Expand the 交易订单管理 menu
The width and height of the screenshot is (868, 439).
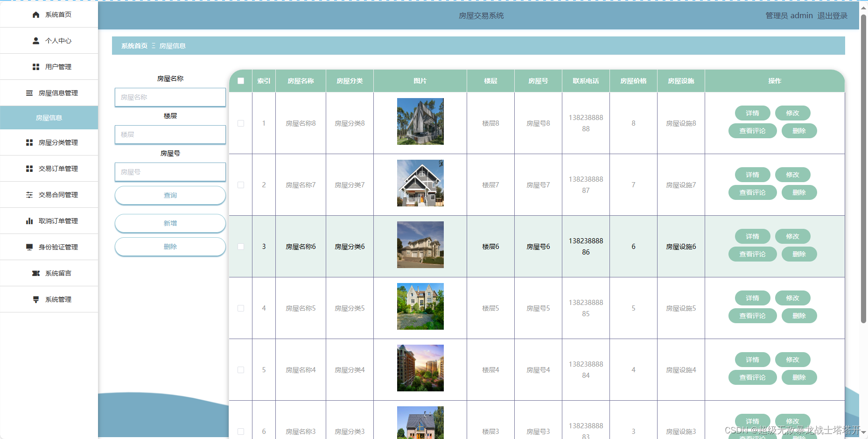49,169
